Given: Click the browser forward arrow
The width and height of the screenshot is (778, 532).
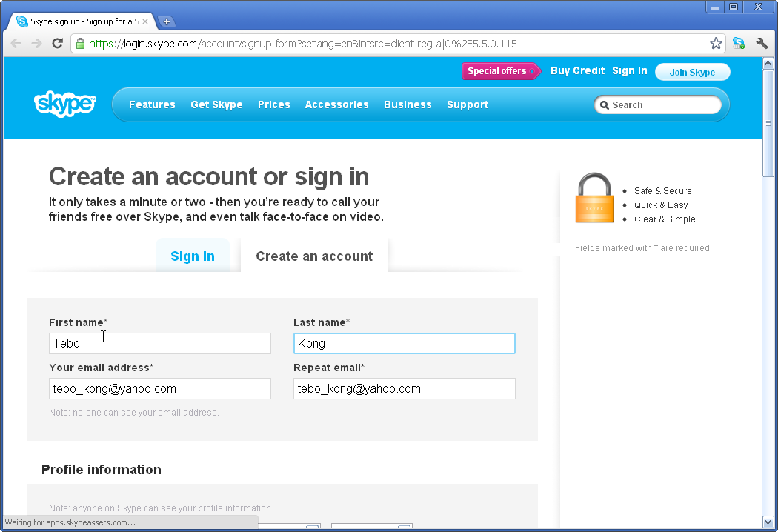Looking at the screenshot, I should point(36,44).
